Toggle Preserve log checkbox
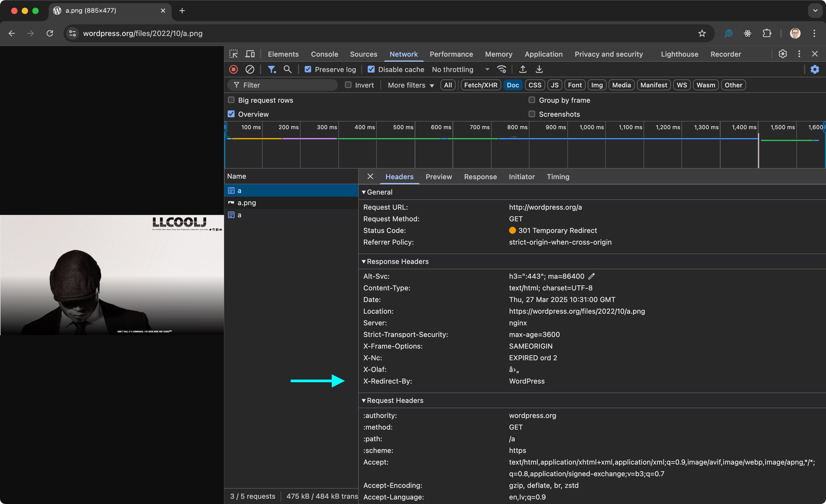This screenshot has width=826, height=504. point(308,69)
